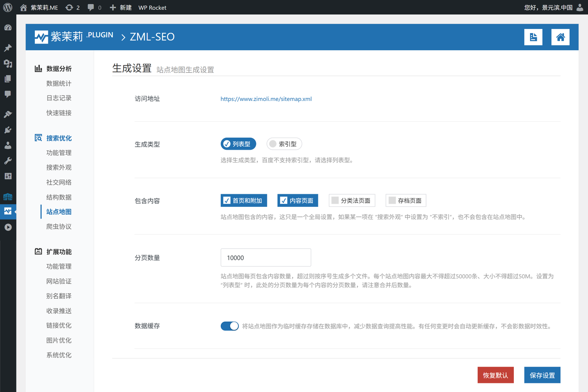Screen dimensions: 588x392
Task: Open 网站验证 in the side menu
Action: point(59,281)
